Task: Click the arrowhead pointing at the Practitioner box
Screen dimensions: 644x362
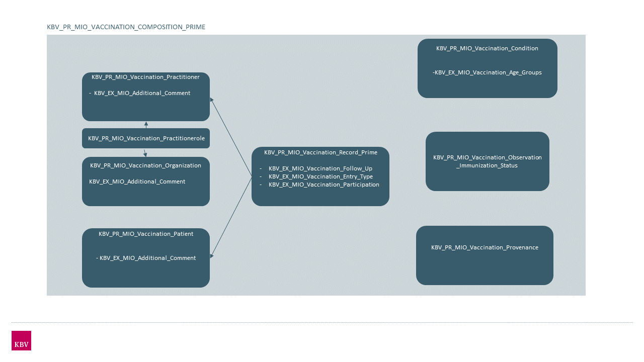Action: coord(212,100)
